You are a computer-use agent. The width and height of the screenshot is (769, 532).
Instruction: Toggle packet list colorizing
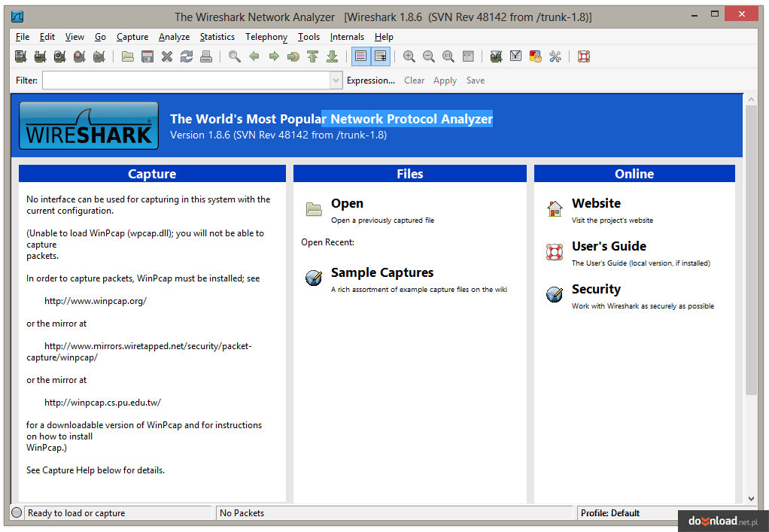361,56
